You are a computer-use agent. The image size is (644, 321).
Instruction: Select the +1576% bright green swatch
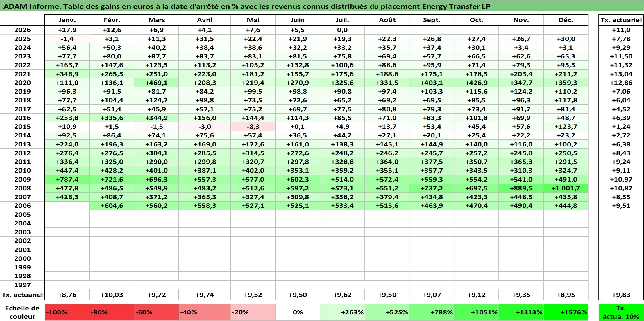click(566, 312)
